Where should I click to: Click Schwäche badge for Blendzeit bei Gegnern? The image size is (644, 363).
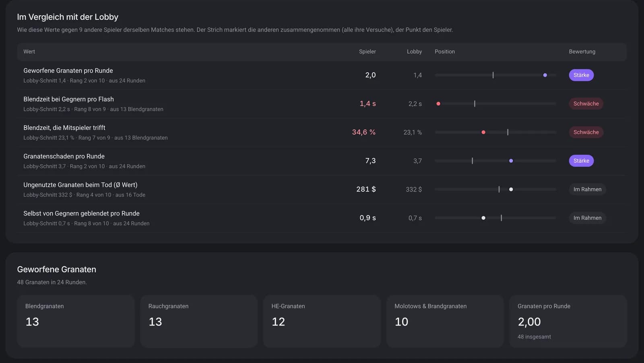(586, 104)
